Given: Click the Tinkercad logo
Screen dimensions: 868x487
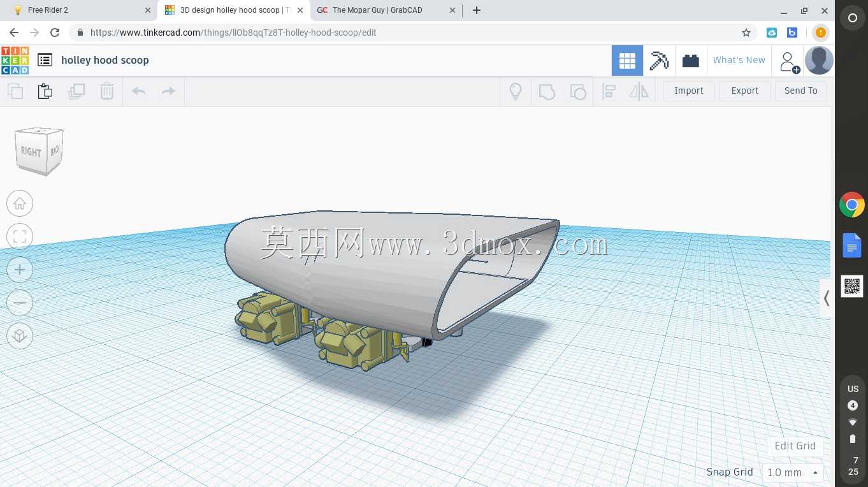Looking at the screenshot, I should pyautogui.click(x=15, y=60).
